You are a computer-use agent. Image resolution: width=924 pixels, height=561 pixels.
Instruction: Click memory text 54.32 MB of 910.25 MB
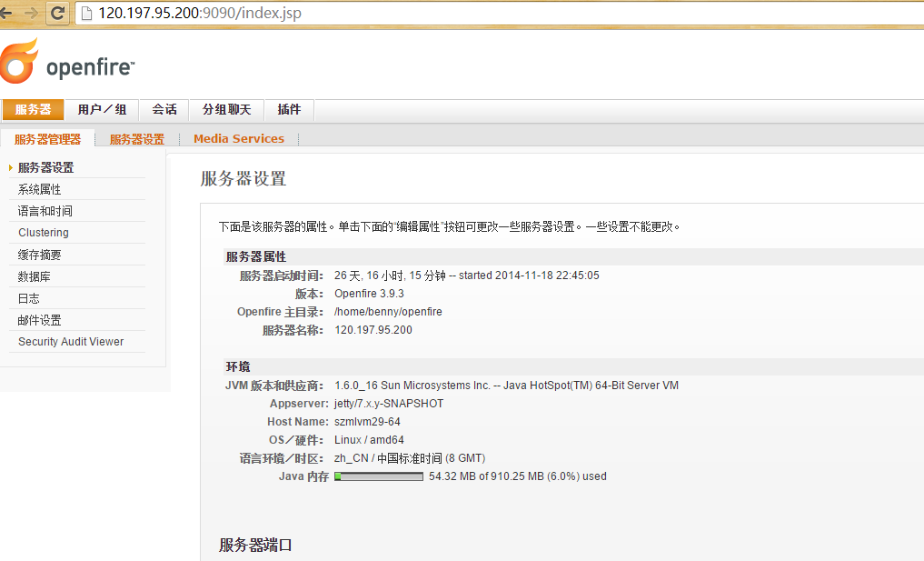point(517,476)
